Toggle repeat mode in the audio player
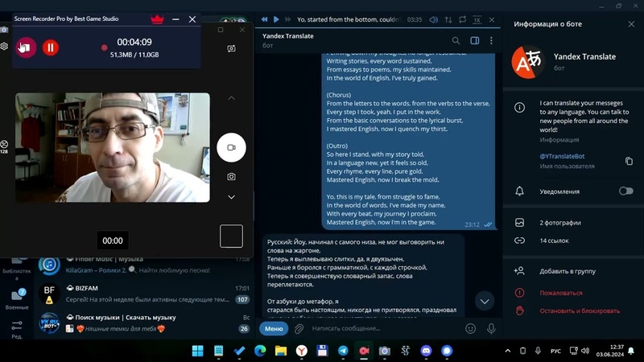The height and width of the screenshot is (362, 644). 462,19
